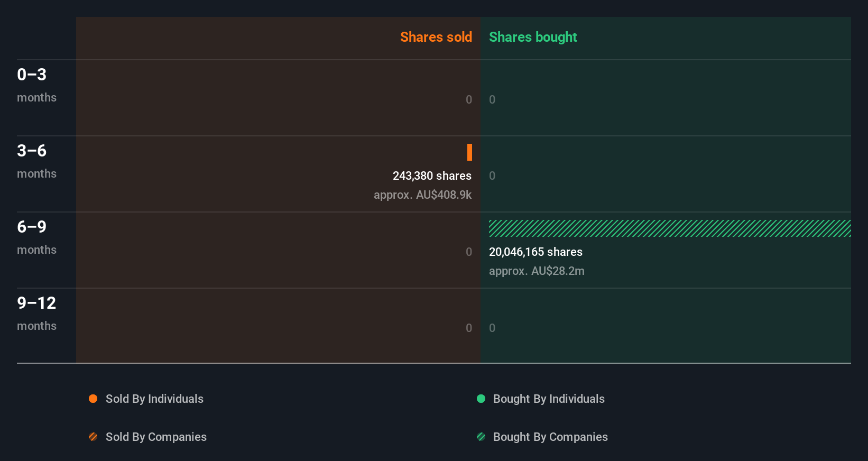
Task: Click the striped Bought By Companies icon
Action: point(481,437)
